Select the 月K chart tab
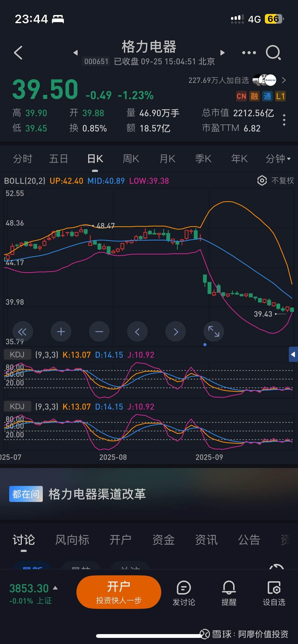This screenshot has width=298, height=644. coord(167,159)
